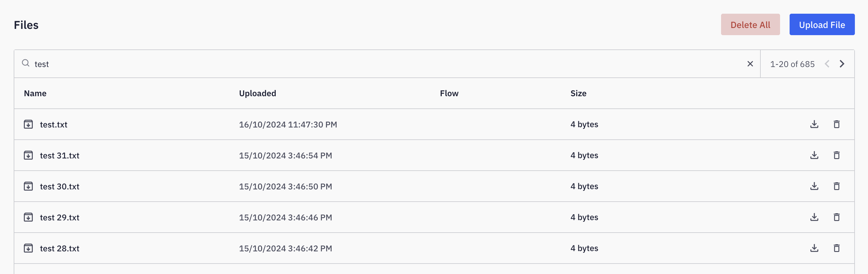
Task: Click the Size column header
Action: click(578, 93)
